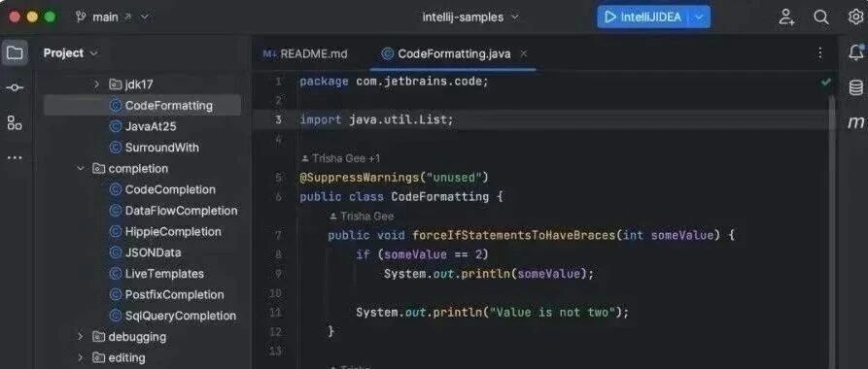Collapse the completion package
The image size is (868, 369).
pos(81,169)
